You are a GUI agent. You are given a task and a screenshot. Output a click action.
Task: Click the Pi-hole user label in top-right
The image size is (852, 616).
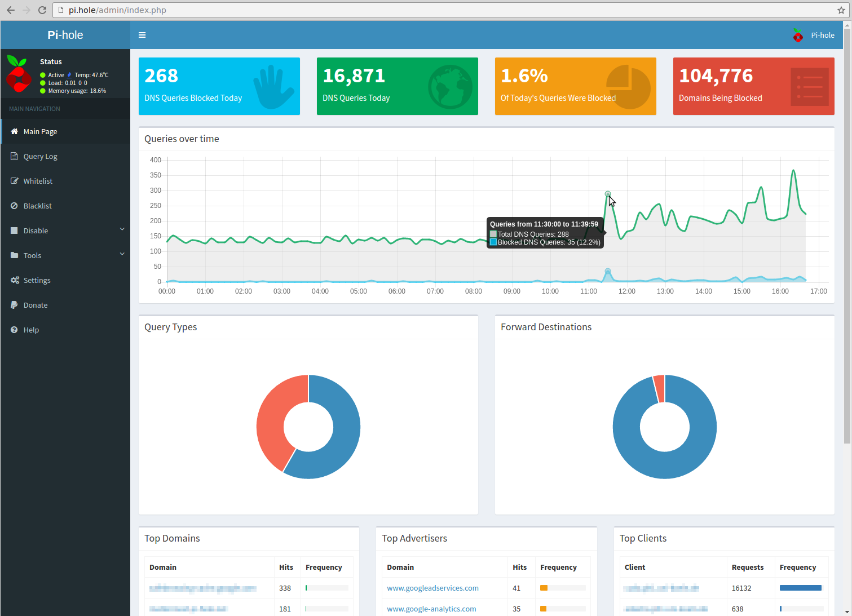[x=823, y=35]
